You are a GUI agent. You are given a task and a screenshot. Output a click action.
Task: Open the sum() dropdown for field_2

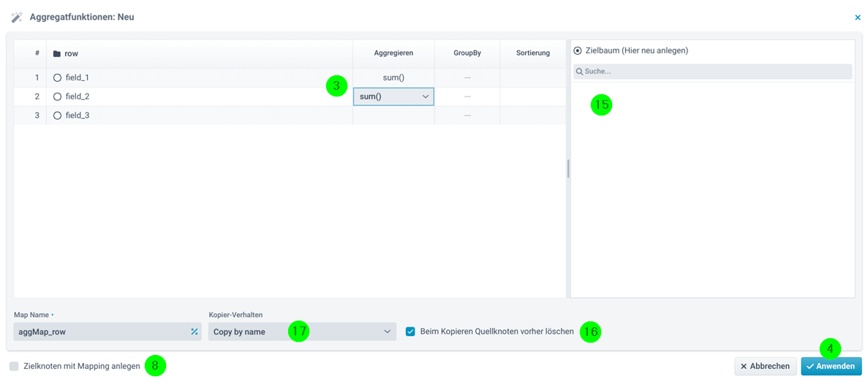click(393, 96)
